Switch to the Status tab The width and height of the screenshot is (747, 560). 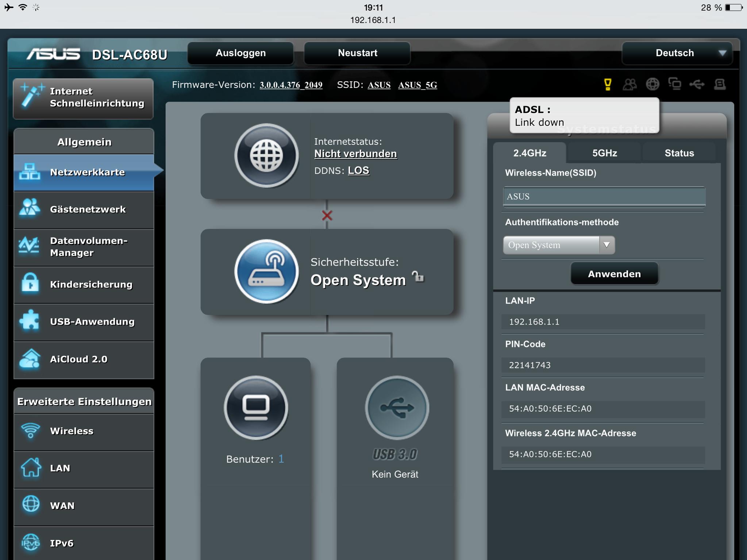tap(679, 153)
